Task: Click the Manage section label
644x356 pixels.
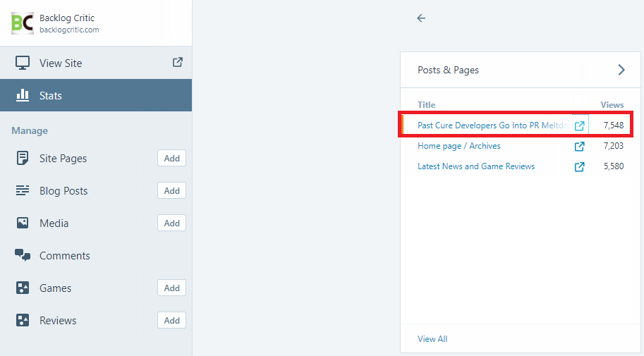Action: [x=30, y=130]
